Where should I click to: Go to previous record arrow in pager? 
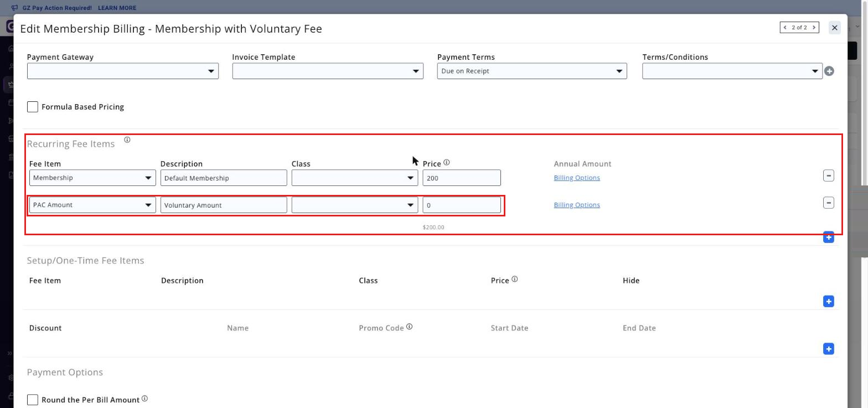[x=785, y=27]
